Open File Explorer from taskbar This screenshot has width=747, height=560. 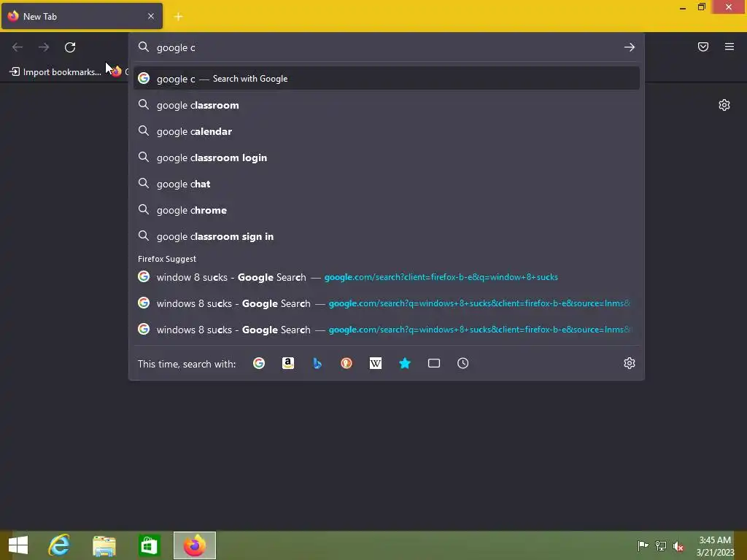pos(104,545)
